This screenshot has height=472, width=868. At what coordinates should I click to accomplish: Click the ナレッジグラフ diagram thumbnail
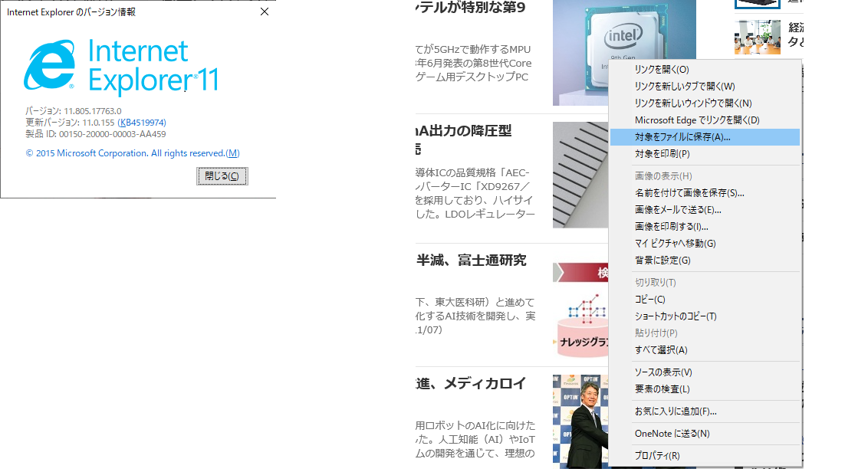[580, 310]
